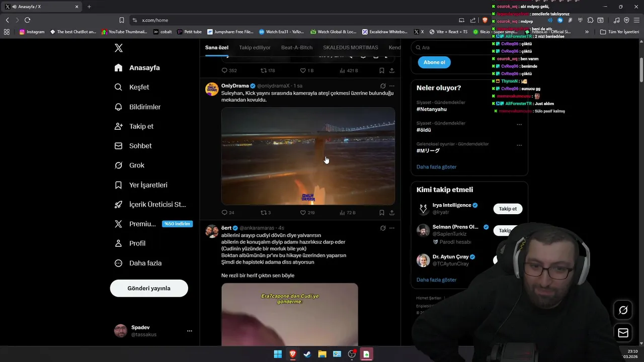The image size is (644, 362).
Task: Switch to Beat-A-Bitch tab
Action: pos(297,47)
